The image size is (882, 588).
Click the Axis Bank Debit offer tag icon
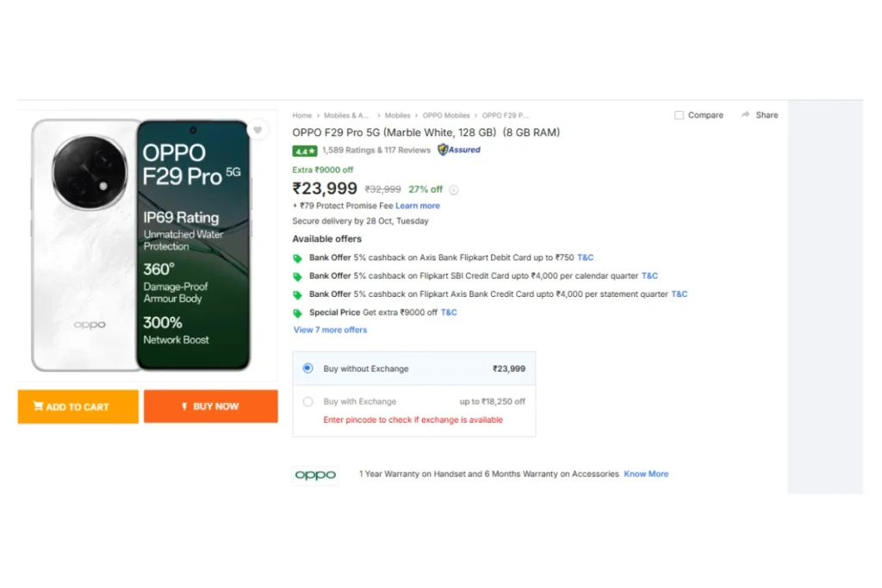pos(298,258)
